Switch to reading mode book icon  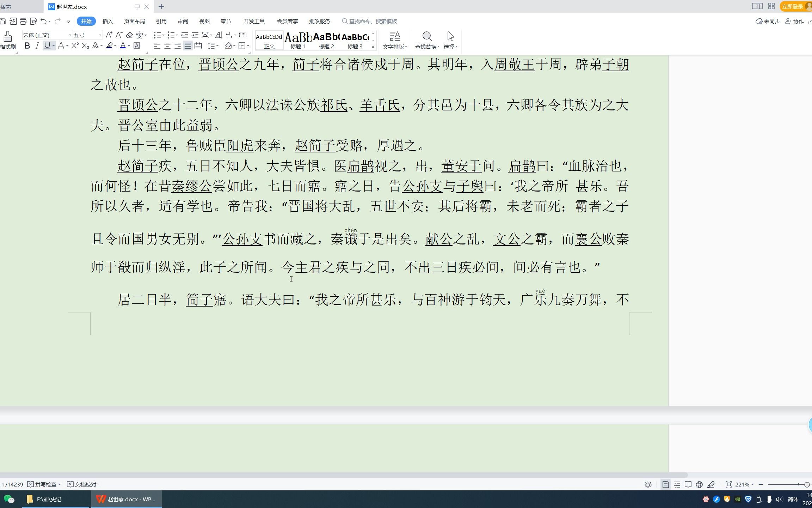pyautogui.click(x=688, y=484)
